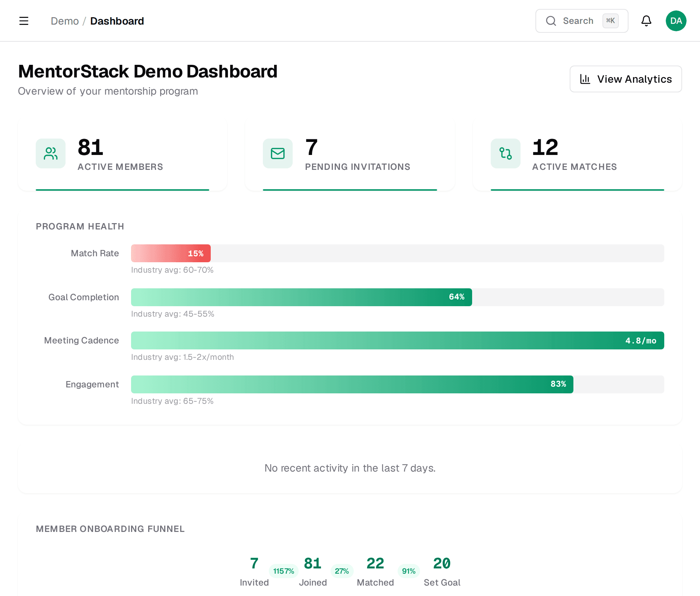Click the 27% conversion badge
The image size is (700, 596).
pyautogui.click(x=342, y=571)
